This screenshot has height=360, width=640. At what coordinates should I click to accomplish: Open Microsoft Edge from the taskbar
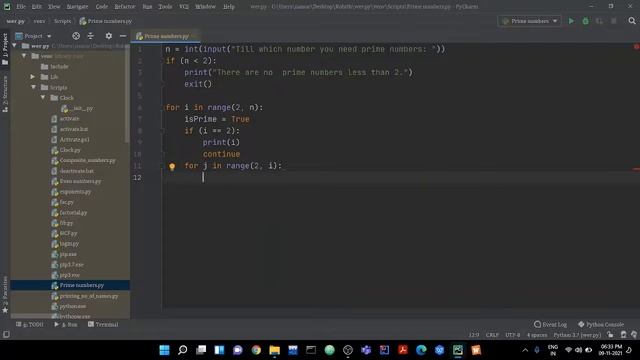[x=421, y=350]
